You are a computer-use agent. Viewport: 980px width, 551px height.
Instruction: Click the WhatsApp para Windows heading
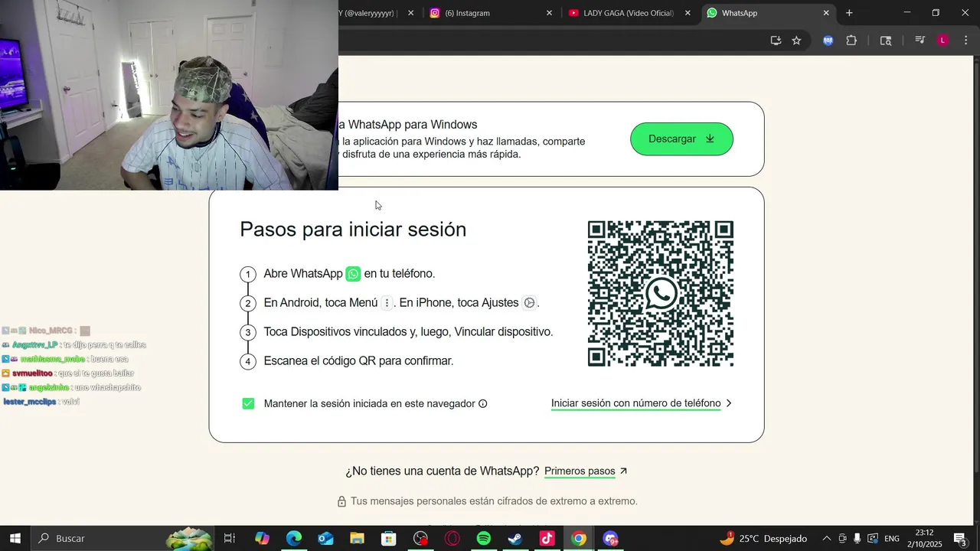pos(407,125)
